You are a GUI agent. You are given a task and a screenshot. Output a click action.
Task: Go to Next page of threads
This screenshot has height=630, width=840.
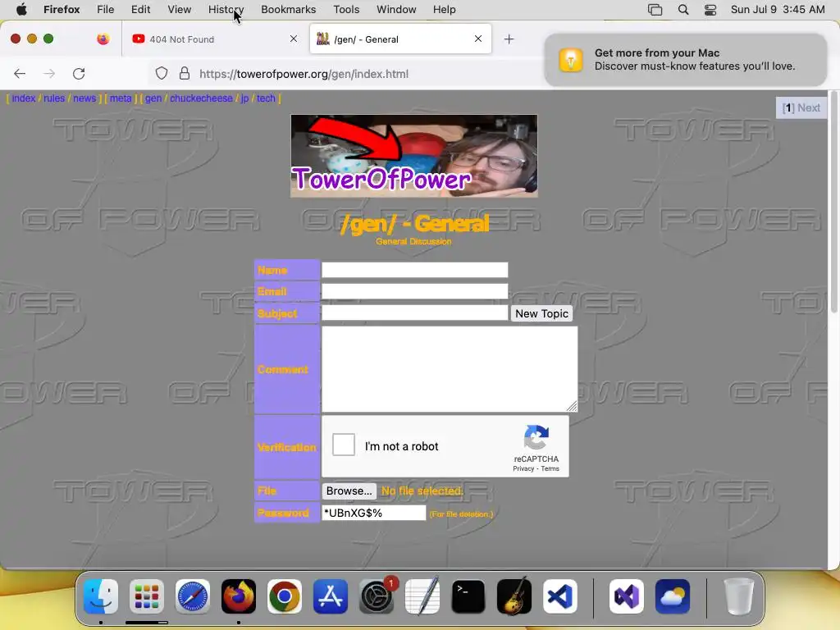[x=809, y=107]
